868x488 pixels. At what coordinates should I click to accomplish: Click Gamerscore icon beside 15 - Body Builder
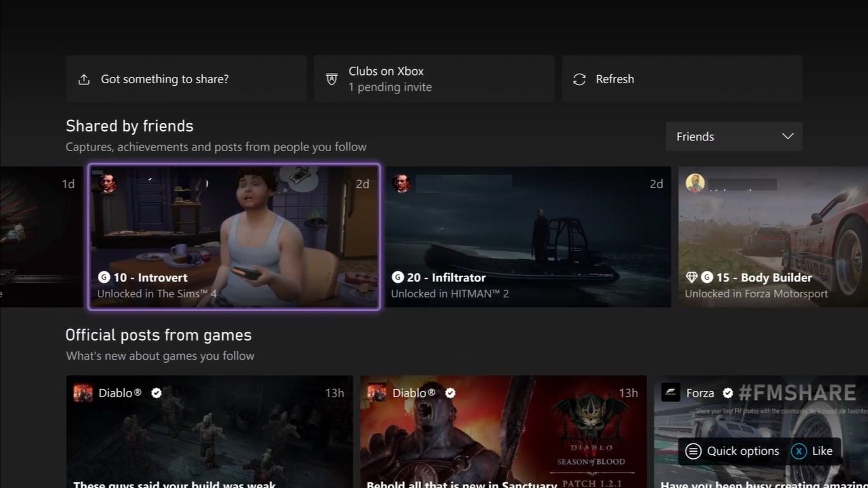tap(707, 277)
